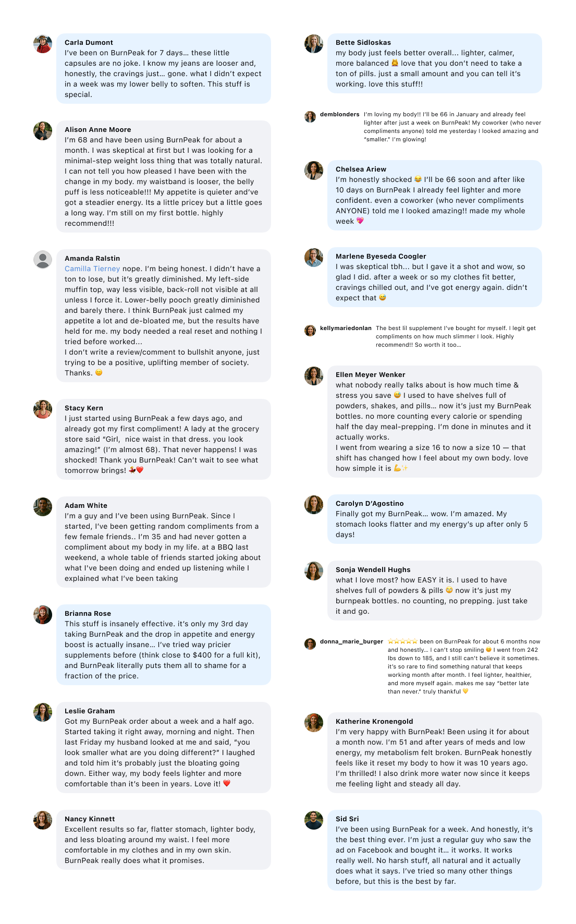Click Bette Sidloskas's profile avatar

314,44
